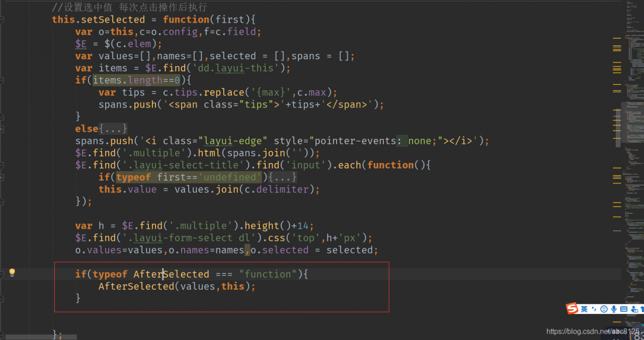Collapse the .each(function() fold marker
This screenshot has width=644, height=340.
coord(2,165)
